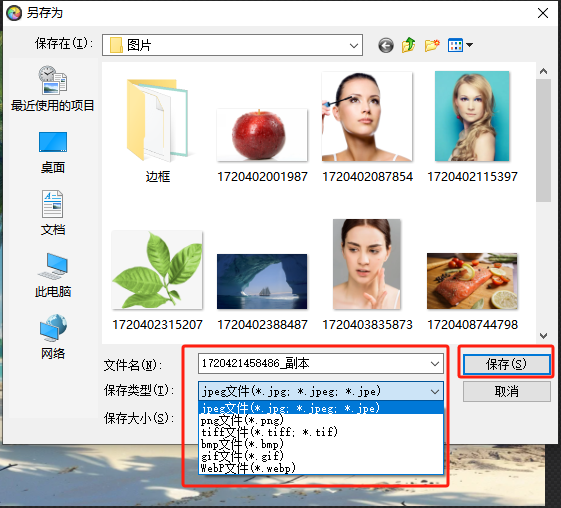Select the green leaves image 1720402315207

tap(157, 281)
